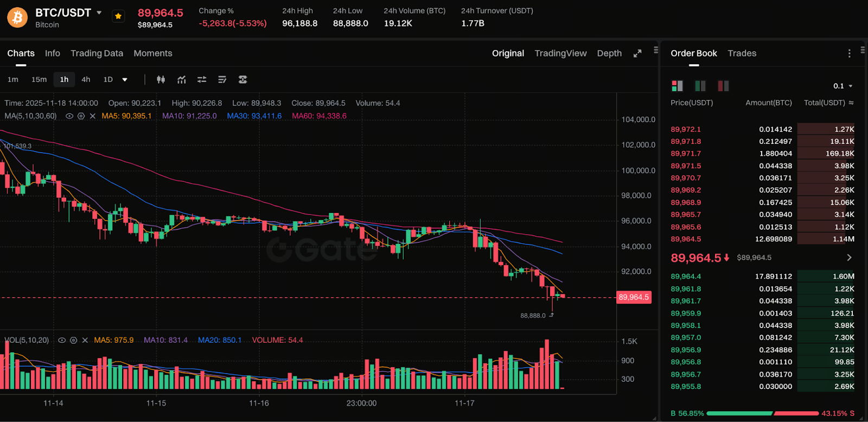Select the Order Book tab

point(694,53)
